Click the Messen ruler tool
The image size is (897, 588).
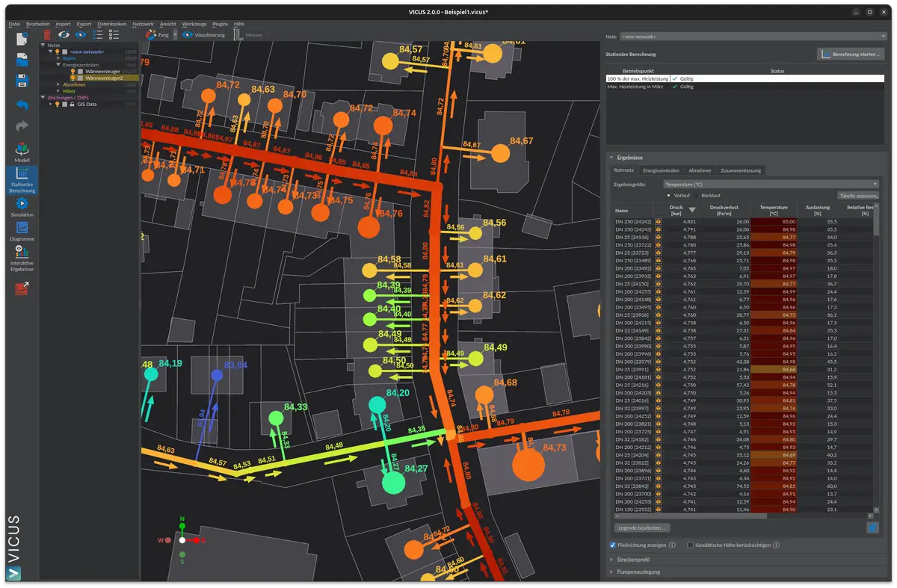pos(250,35)
